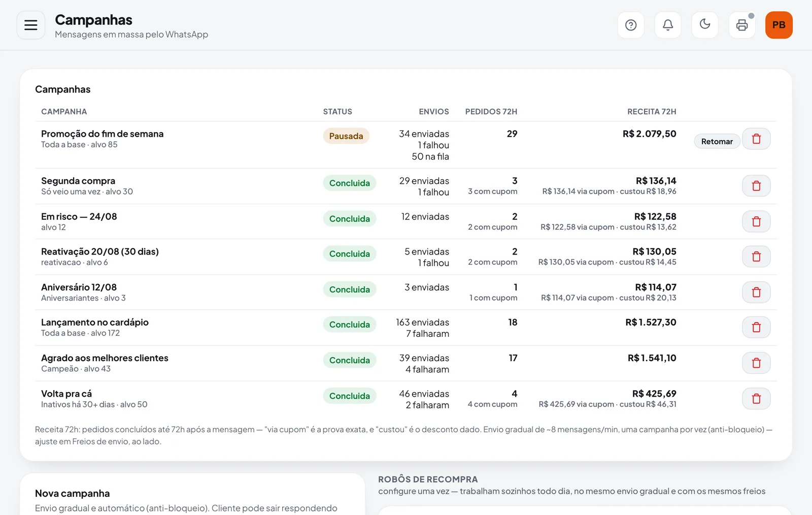Viewport: 812px width, 515px height.
Task: Toggle dark mode with the moon icon
Action: 705,25
